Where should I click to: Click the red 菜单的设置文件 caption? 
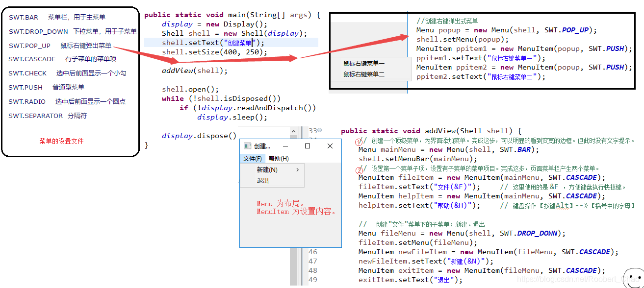pyautogui.click(x=61, y=141)
